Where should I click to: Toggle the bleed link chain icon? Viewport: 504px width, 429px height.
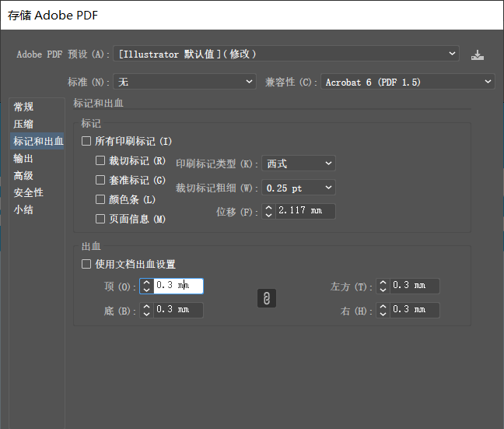coord(267,298)
